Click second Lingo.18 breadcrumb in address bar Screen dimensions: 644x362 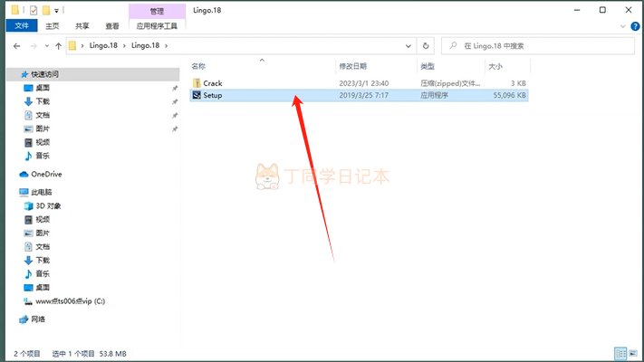pyautogui.click(x=146, y=45)
